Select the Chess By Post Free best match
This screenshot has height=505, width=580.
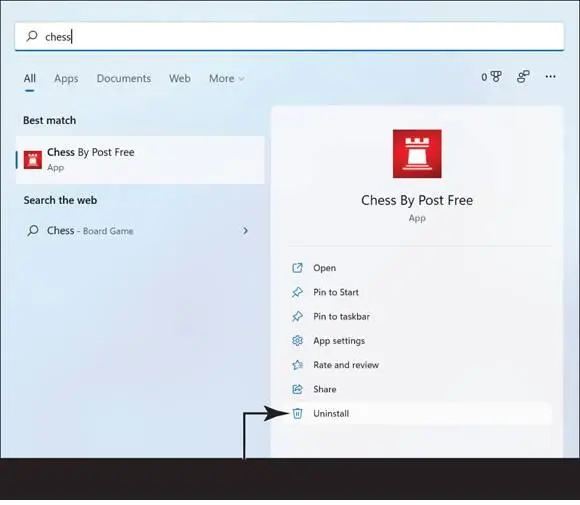tap(140, 160)
